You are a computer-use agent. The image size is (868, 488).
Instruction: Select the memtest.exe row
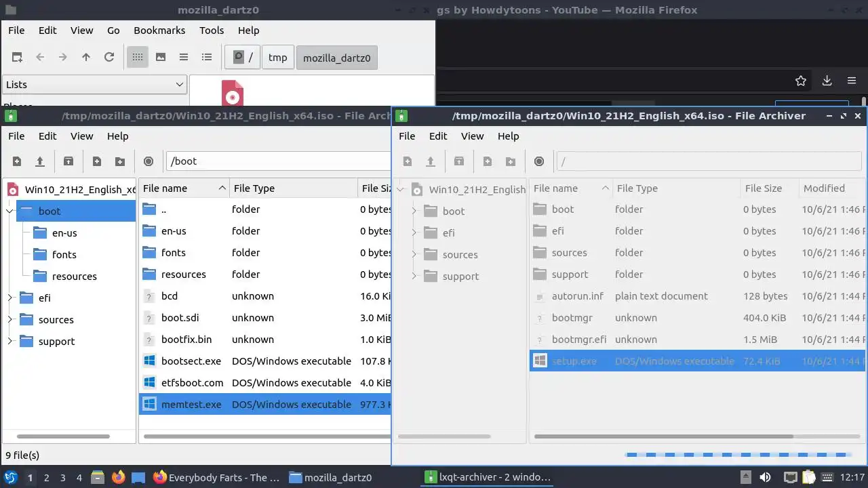pos(265,405)
